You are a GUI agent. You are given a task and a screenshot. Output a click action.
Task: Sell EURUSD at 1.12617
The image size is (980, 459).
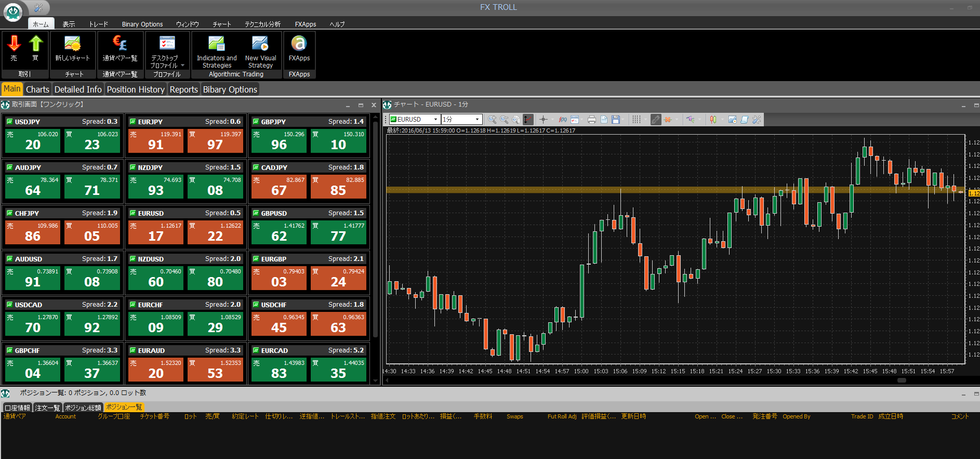click(156, 232)
